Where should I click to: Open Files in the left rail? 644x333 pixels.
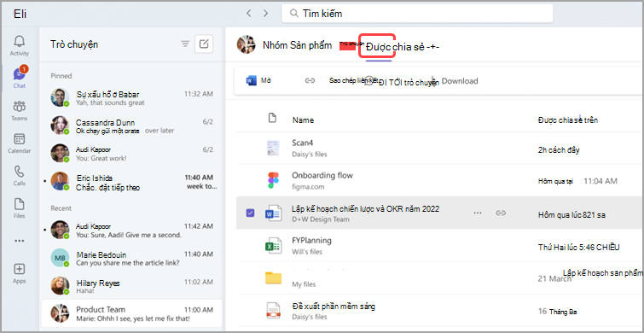[20, 207]
